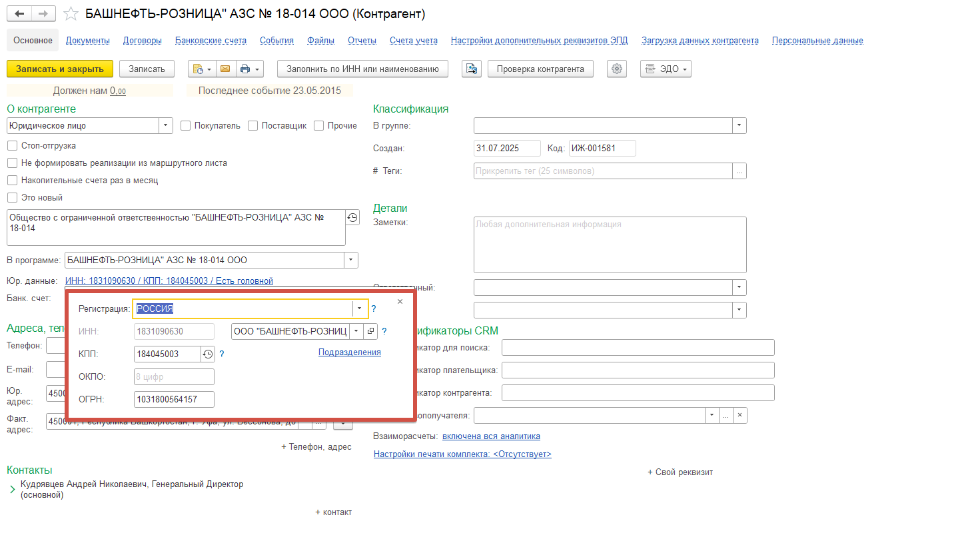Open dropdown below Ответственный field

pos(739,310)
